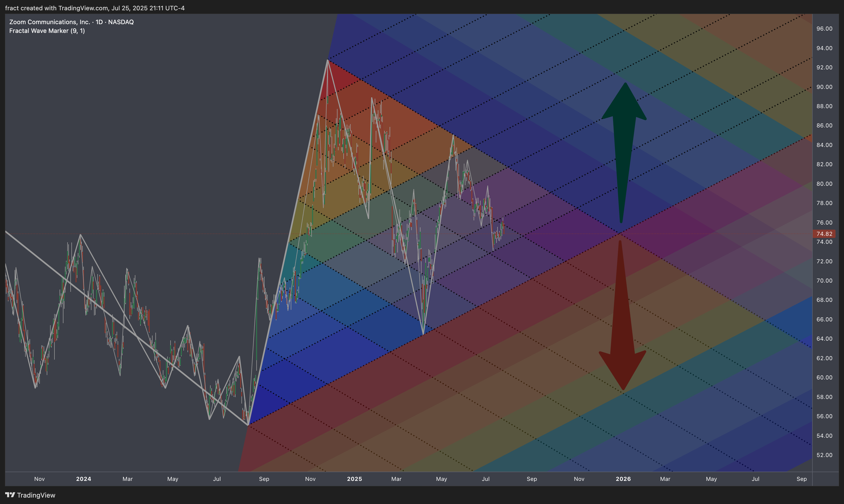Image resolution: width=844 pixels, height=504 pixels.
Task: Click the Sep label between 2025 and 2026
Action: 532,479
